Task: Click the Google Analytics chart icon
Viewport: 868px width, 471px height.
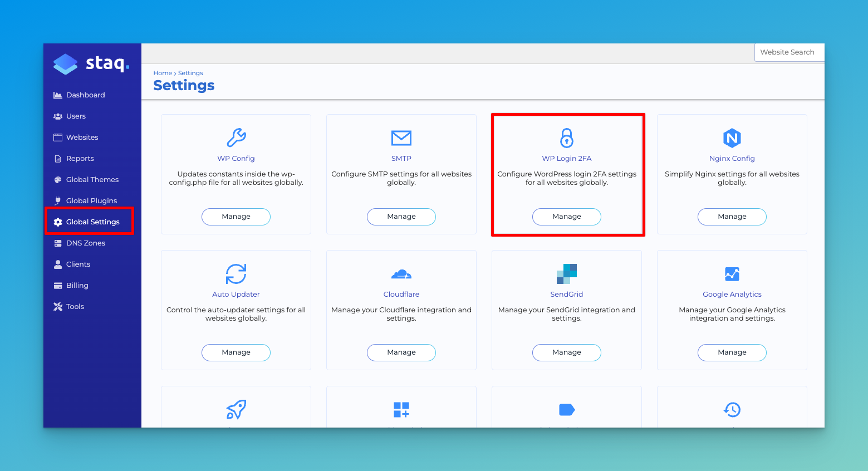Action: pyautogui.click(x=732, y=273)
